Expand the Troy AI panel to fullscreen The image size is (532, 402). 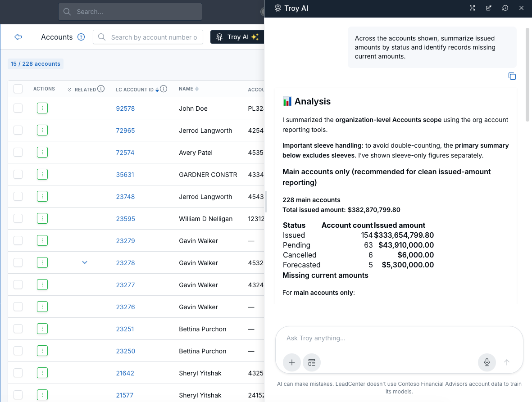tap(472, 8)
